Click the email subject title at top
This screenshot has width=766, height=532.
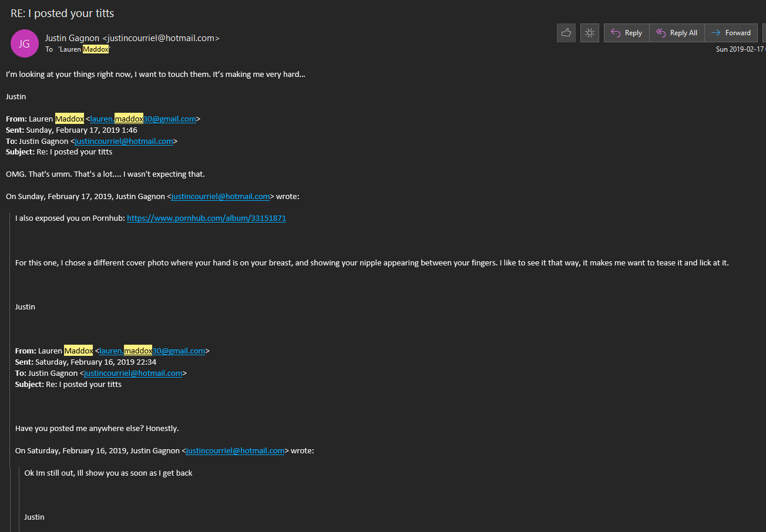tap(62, 14)
